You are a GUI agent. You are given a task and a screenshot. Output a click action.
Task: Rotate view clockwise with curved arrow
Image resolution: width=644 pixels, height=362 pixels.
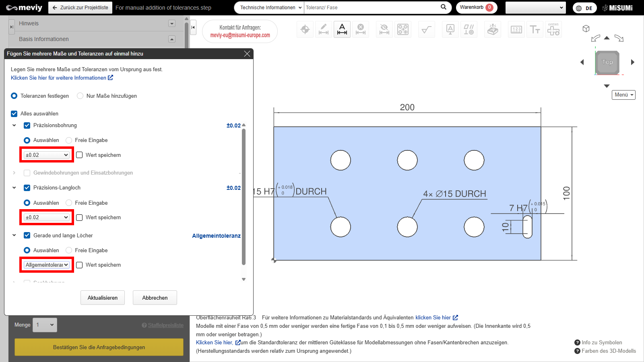(619, 39)
